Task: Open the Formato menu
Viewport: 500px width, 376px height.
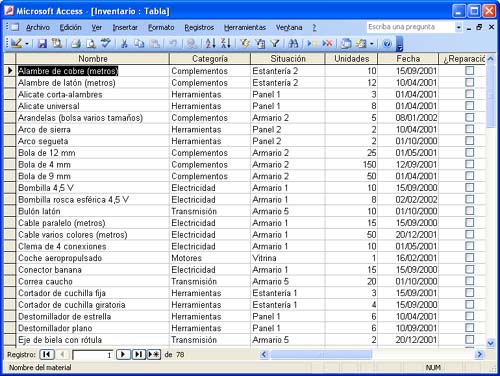Action: pyautogui.click(x=161, y=27)
